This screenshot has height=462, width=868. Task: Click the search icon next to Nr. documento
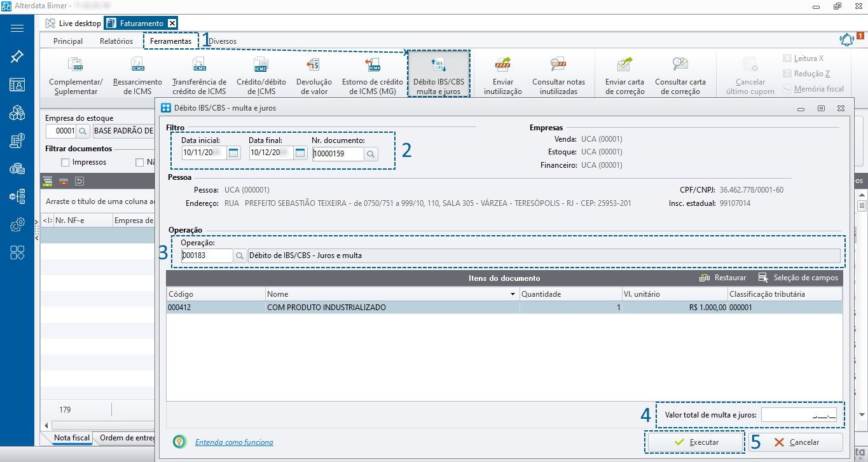371,153
